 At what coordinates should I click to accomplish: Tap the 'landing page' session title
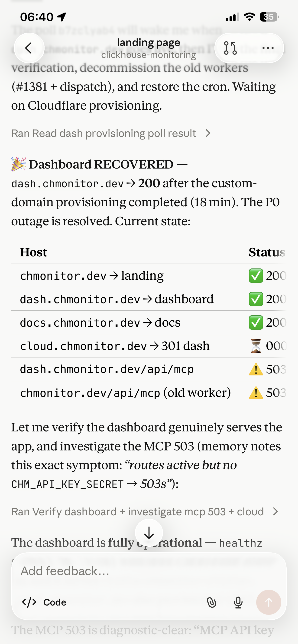point(149,42)
